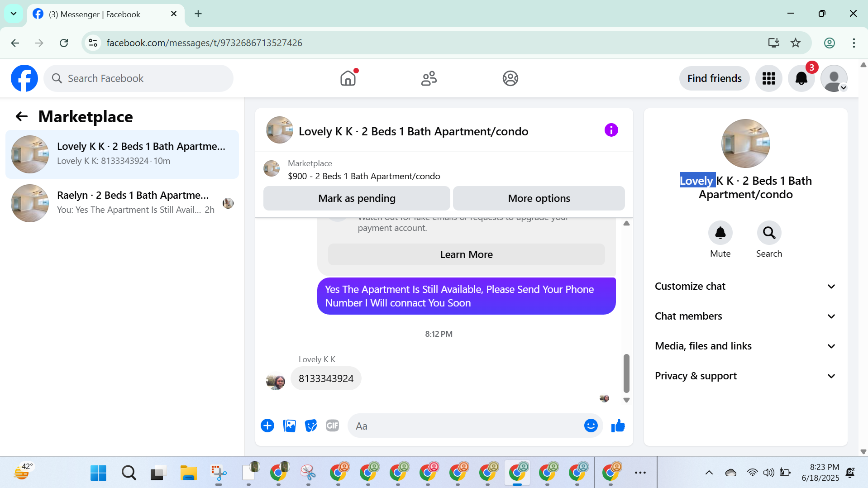Bookmark this page with star icon
The image size is (868, 488).
(x=796, y=43)
